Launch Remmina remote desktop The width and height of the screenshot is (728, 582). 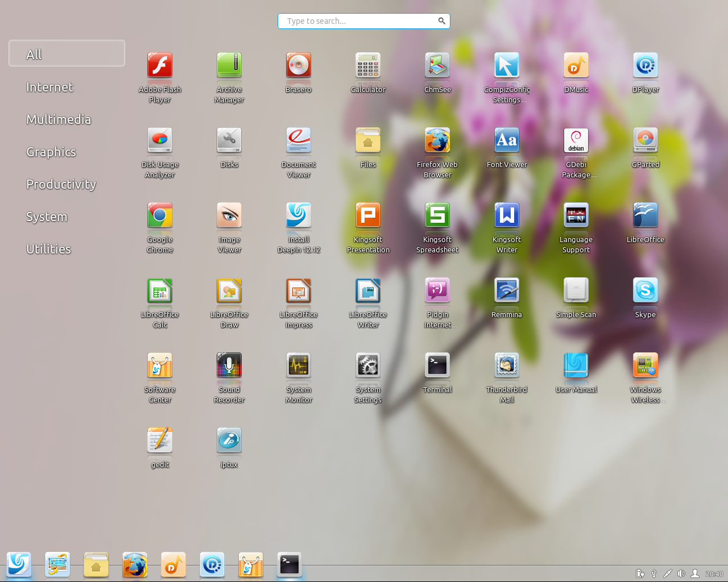(x=507, y=290)
